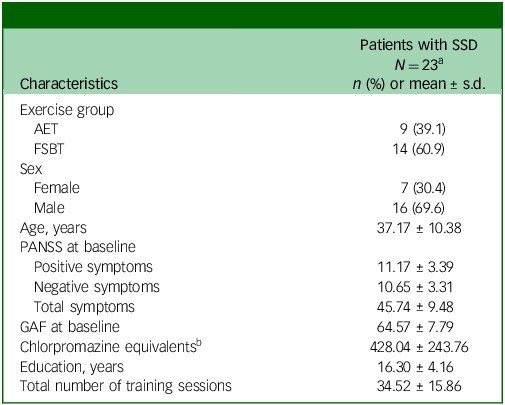Click the 'Chlorpromazine equivalents' label

click(111, 347)
